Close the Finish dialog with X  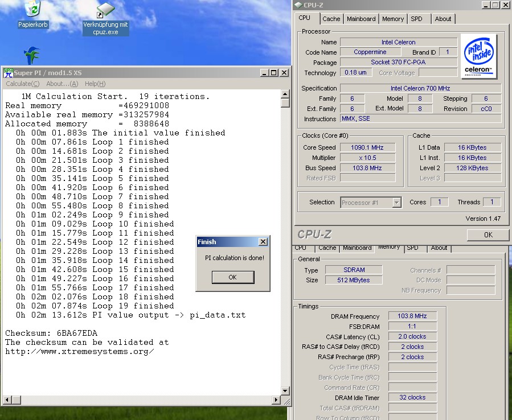point(263,241)
